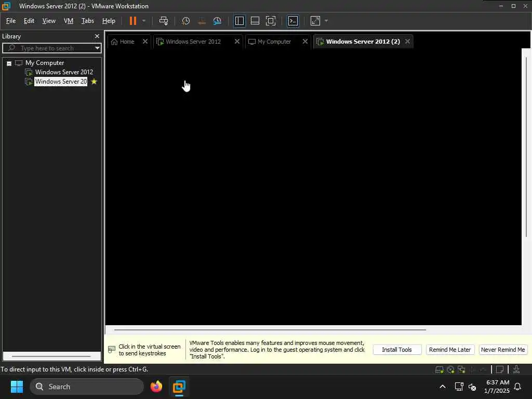This screenshot has height=399, width=532.
Task: Close the Home tab
Action: [x=145, y=42]
